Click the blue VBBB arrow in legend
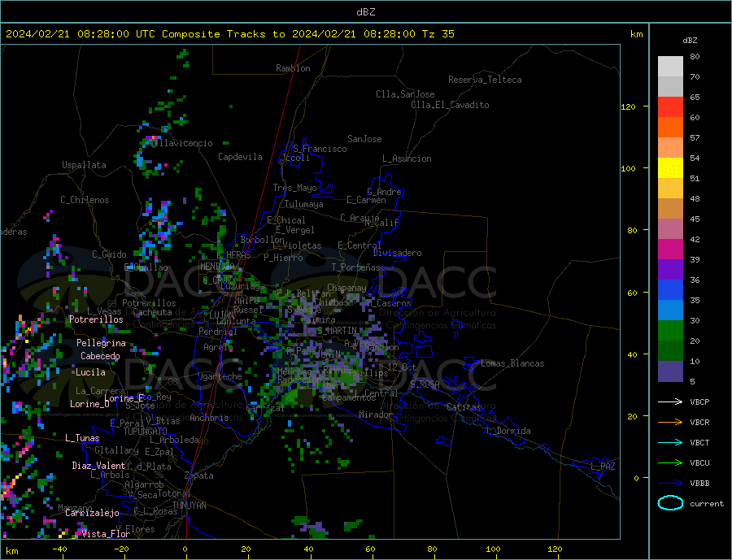Screen dimensions: 732x560 coord(670,483)
